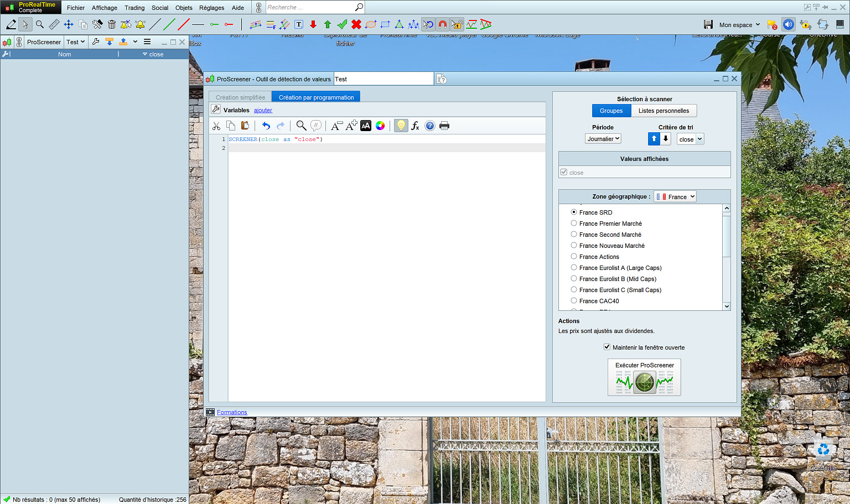Screen dimensions: 850x504
Task: Click the save floppy disk icon
Action: (708, 24)
